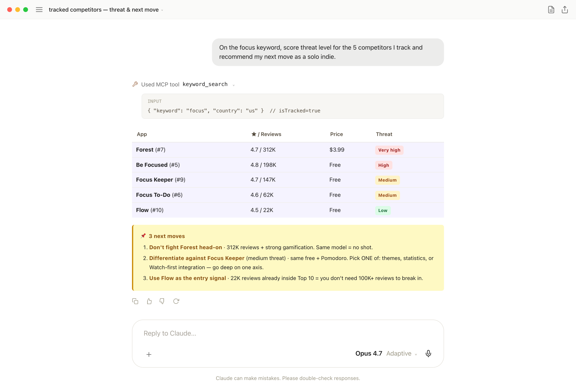Regenerate the response with retry icon
Viewport: 576px width, 392px height.
point(176,301)
